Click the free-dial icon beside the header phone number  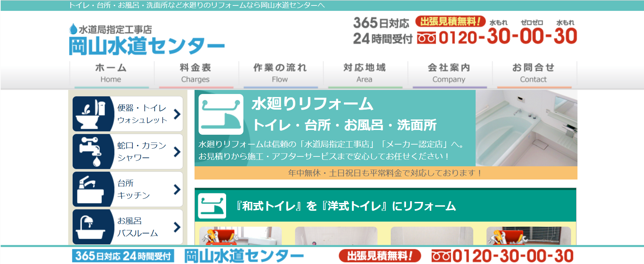click(426, 38)
